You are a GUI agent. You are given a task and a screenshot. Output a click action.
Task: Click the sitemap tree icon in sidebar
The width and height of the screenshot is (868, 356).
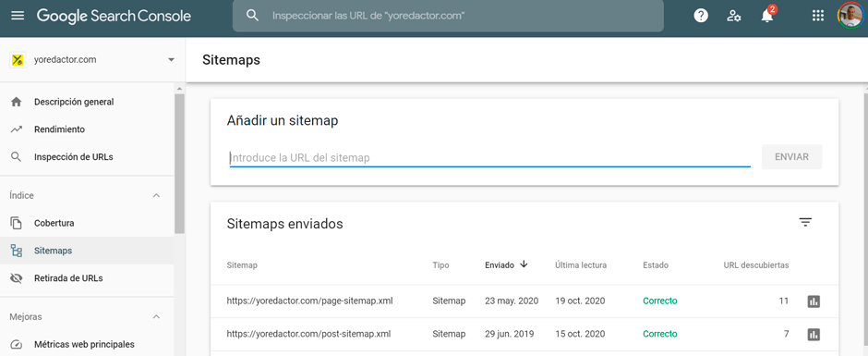click(x=17, y=251)
